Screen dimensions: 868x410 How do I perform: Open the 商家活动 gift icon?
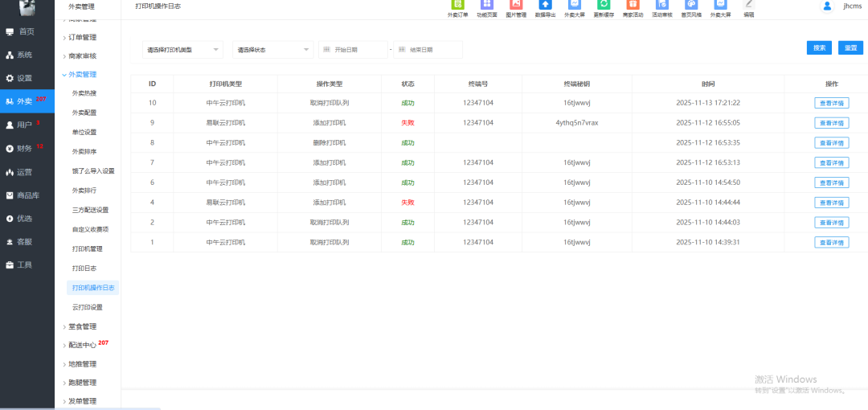coord(633,6)
